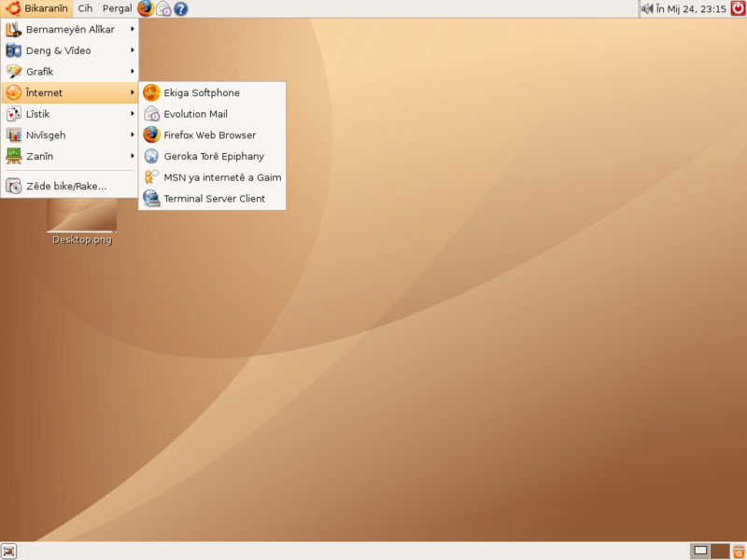The width and height of the screenshot is (747, 560).
Task: Select MSN ya internetê a Gaim entry
Action: pyautogui.click(x=213, y=177)
